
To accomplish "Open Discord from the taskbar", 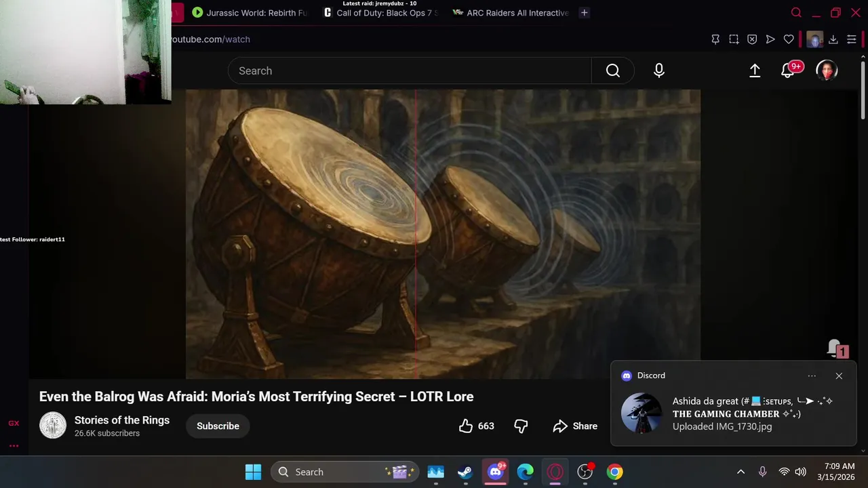I will (x=496, y=472).
